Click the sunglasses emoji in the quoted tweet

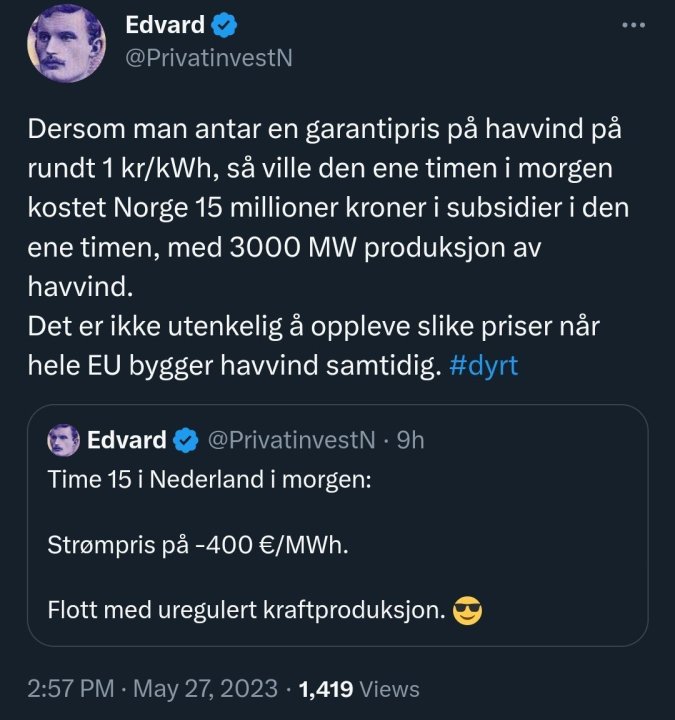point(467,610)
